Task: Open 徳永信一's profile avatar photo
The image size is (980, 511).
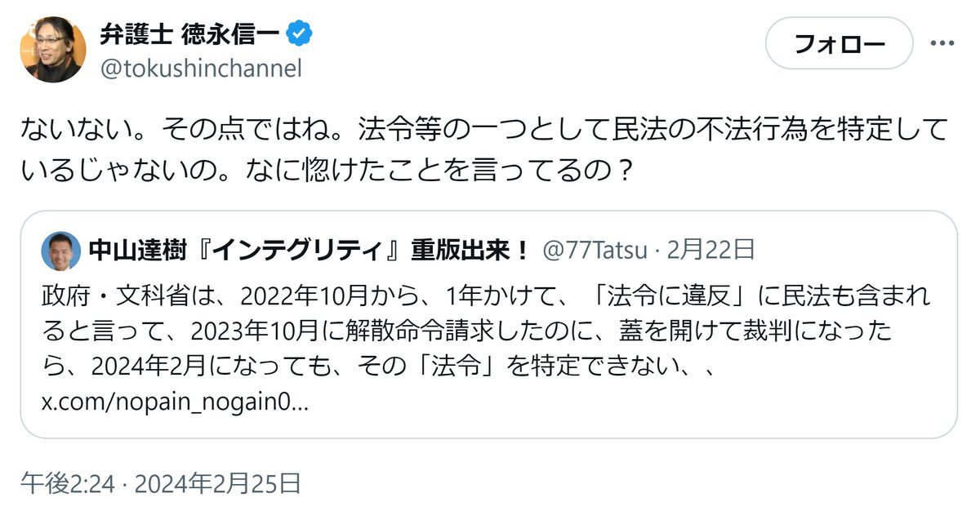Action: [54, 49]
